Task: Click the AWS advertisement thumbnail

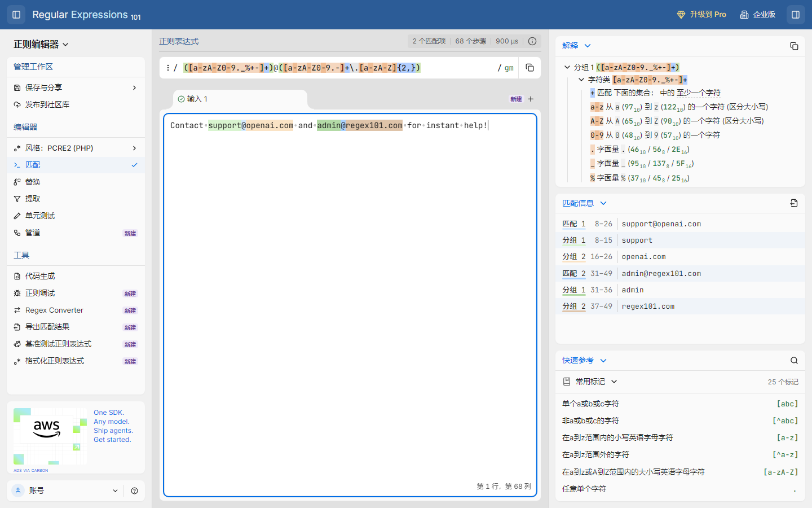Action: point(50,436)
